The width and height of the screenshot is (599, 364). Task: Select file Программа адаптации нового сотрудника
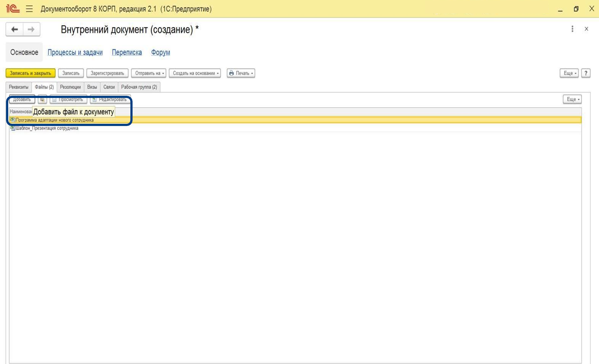[295, 120]
